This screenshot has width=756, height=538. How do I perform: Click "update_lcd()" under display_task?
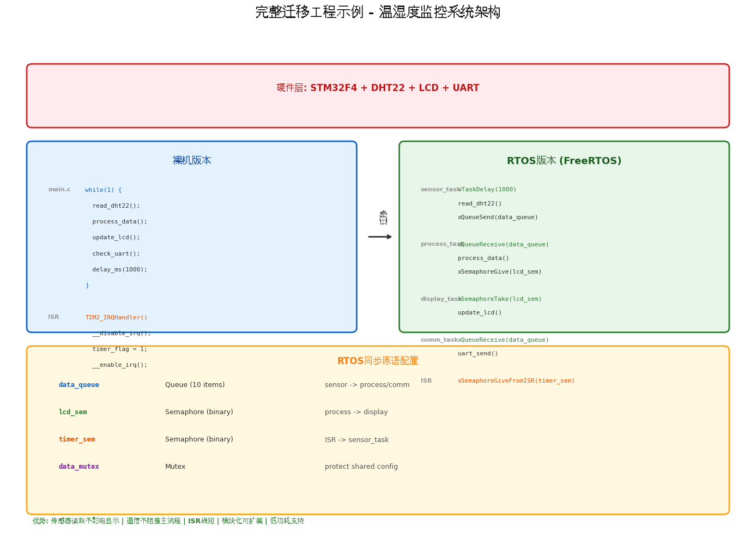480,312
